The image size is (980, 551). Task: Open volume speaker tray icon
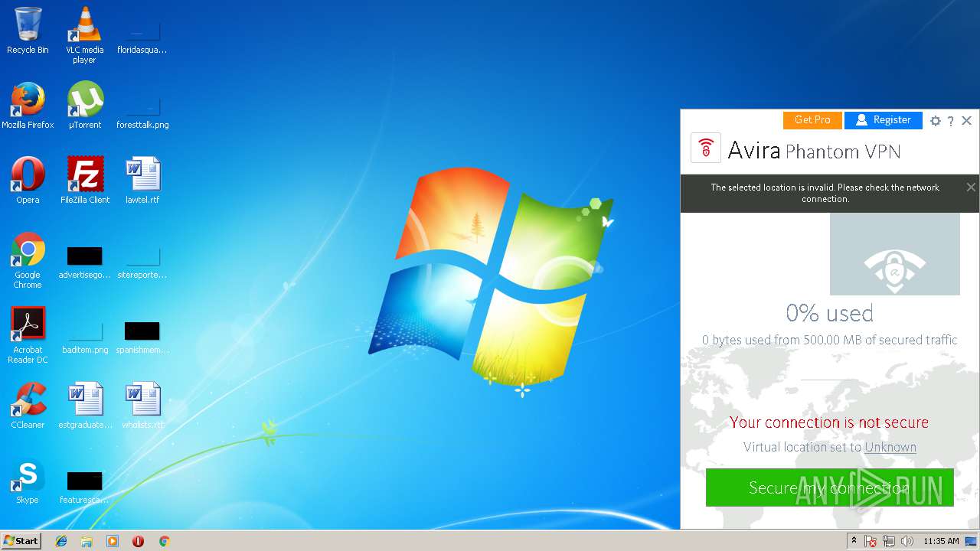coord(907,541)
